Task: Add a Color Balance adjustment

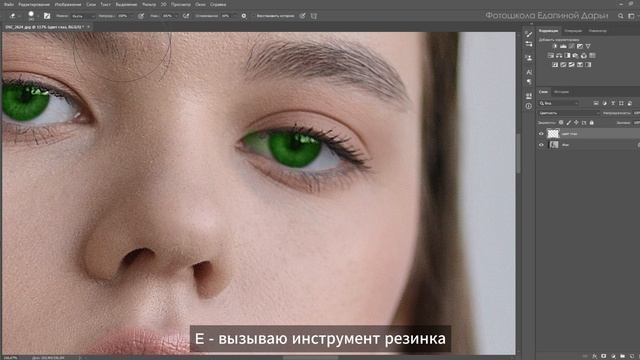Action: (x=559, y=56)
